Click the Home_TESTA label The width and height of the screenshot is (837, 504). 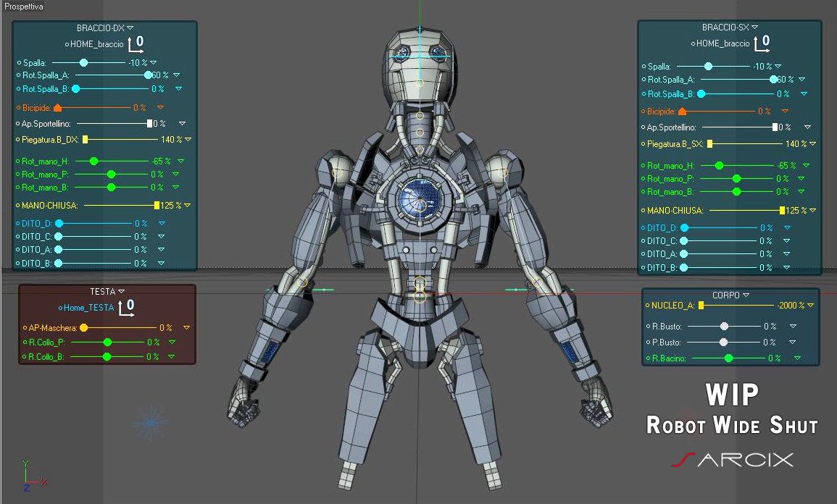click(88, 308)
